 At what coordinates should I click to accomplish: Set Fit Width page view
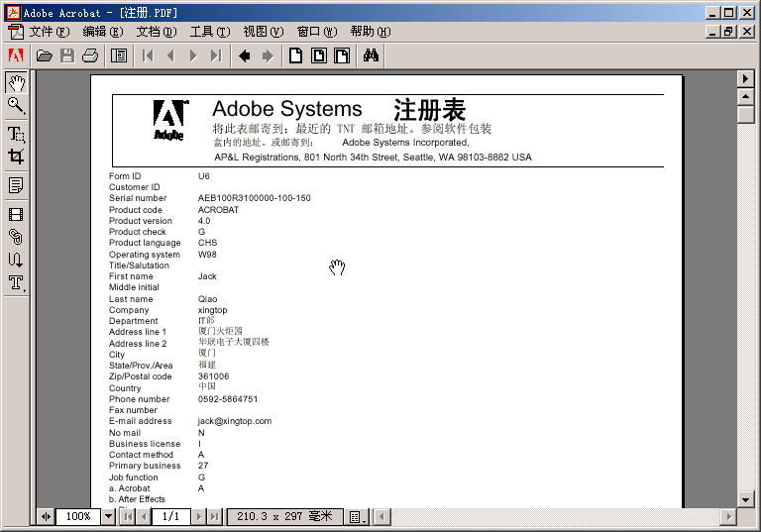(x=342, y=55)
